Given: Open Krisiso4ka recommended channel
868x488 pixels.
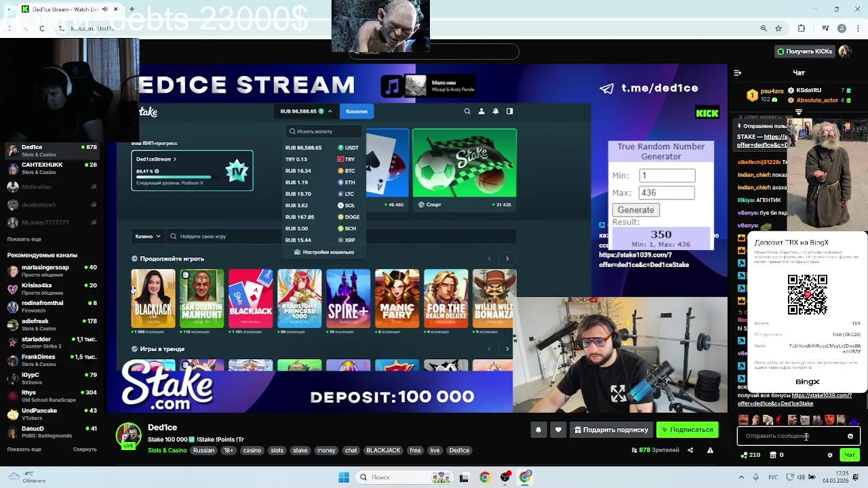Looking at the screenshot, I should [x=52, y=289].
